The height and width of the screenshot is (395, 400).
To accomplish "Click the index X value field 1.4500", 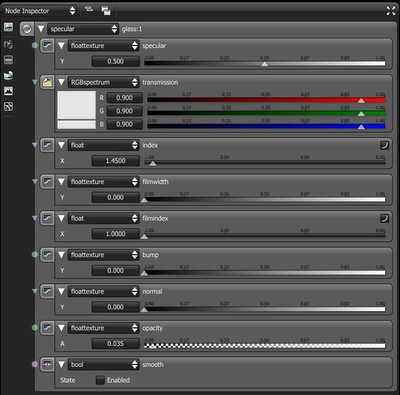I will pyautogui.click(x=115, y=161).
